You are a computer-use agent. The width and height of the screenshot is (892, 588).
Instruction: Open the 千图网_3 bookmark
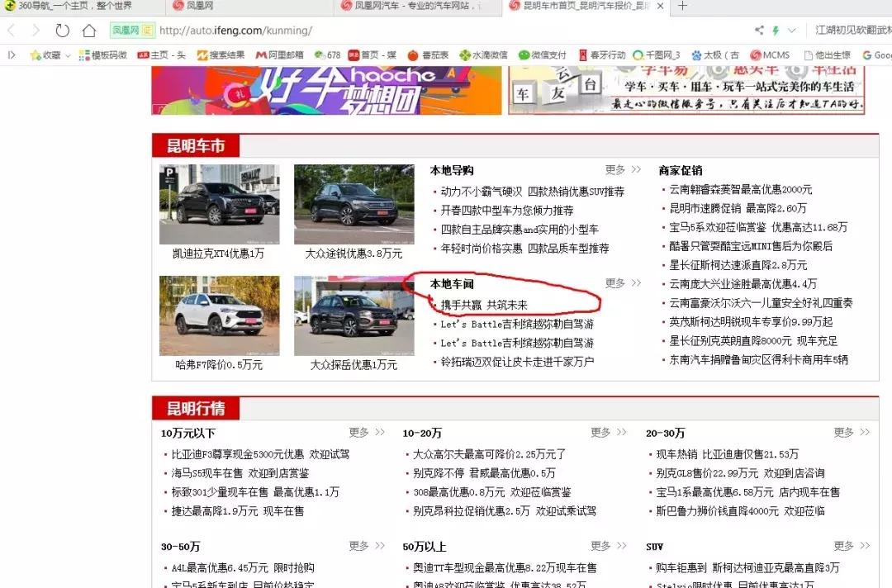[x=654, y=55]
